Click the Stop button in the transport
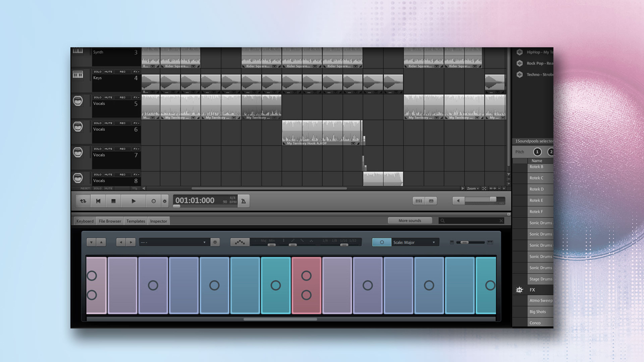This screenshot has width=644, height=362. (x=114, y=201)
